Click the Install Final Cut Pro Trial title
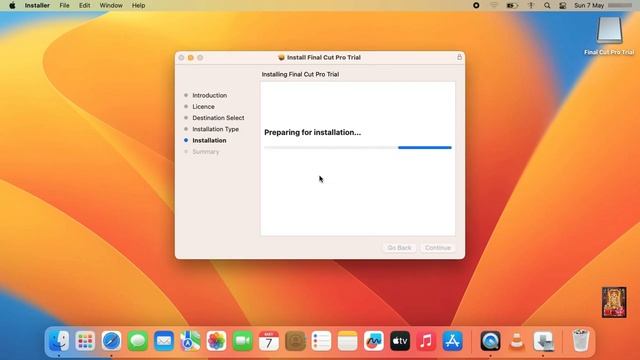 (x=324, y=57)
